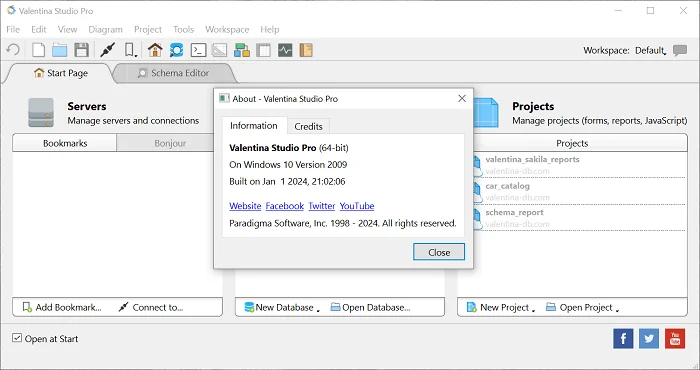Follow the YouTube link in About dialog
700x370 pixels.
(357, 206)
